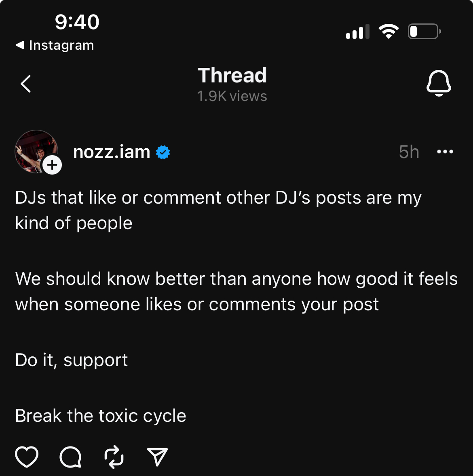This screenshot has width=473, height=476.
Task: Tap the blue verified badge
Action: 163,152
